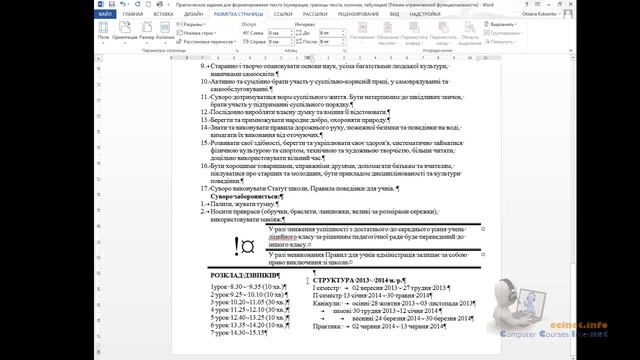Select the РАЗМЕТКА СТРАНИЦЫ tab
Image resolution: width=640 pixels, height=360 pixels.
click(238, 14)
